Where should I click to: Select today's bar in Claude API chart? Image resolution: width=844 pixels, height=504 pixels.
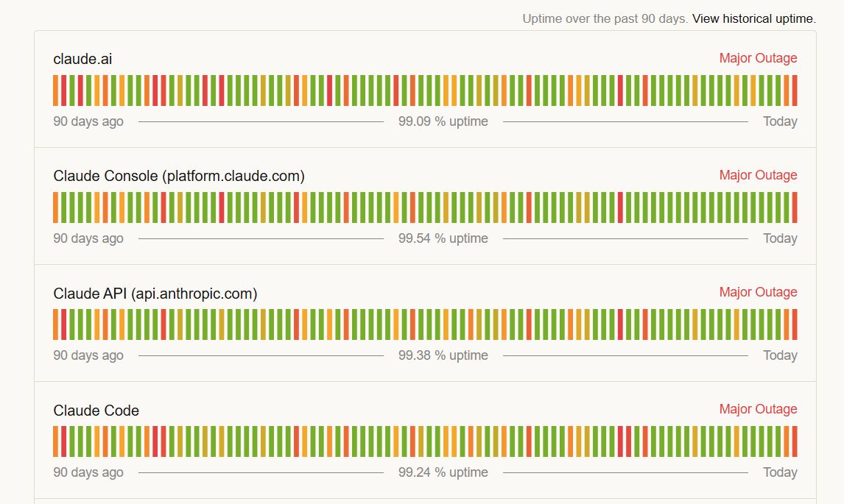pos(795,324)
